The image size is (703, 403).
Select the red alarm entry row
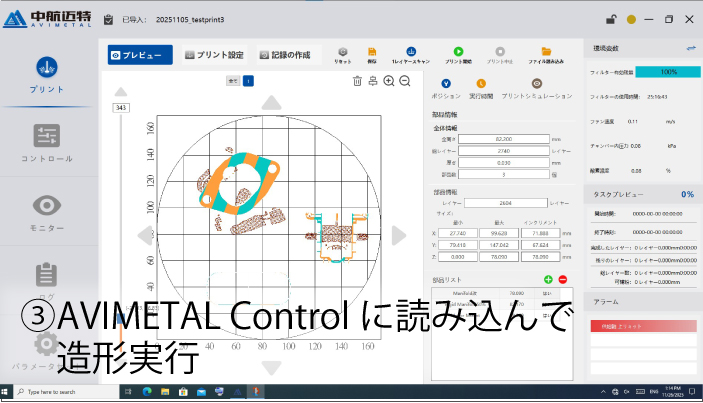pyautogui.click(x=643, y=326)
